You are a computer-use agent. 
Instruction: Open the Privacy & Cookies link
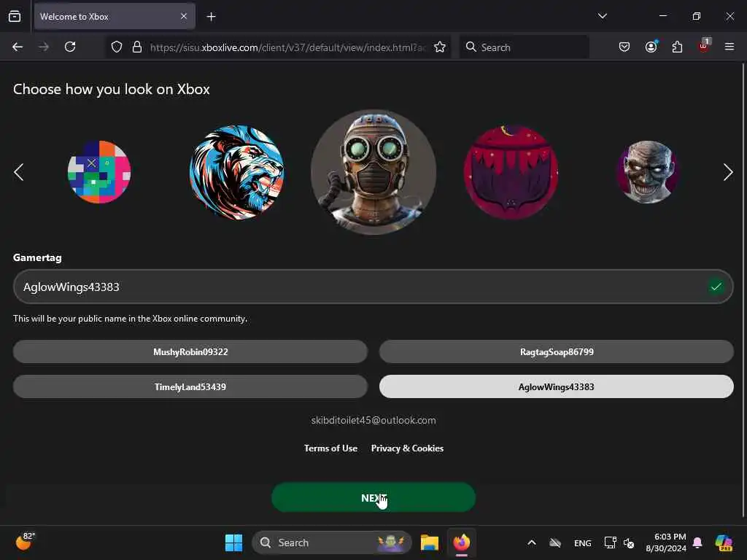[x=407, y=448]
